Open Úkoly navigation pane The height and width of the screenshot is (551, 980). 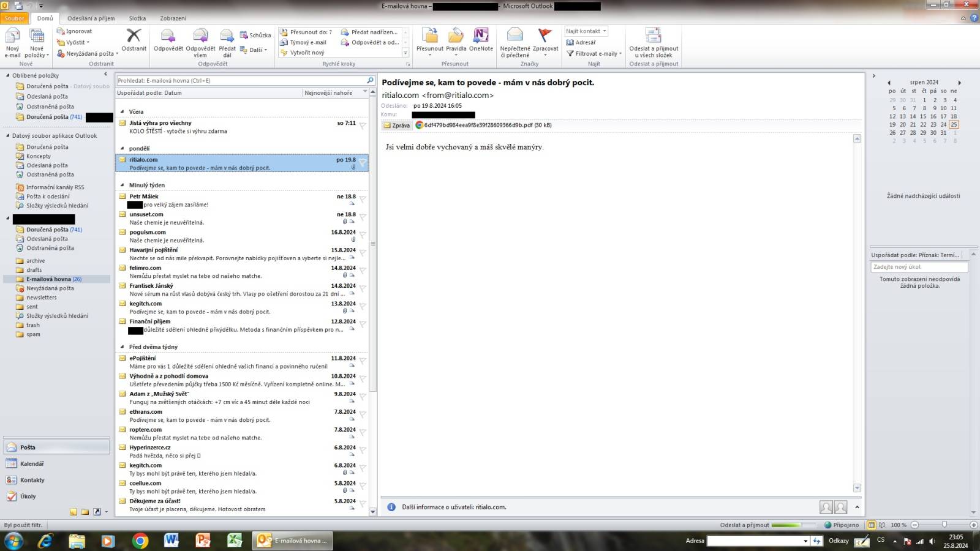coord(58,497)
